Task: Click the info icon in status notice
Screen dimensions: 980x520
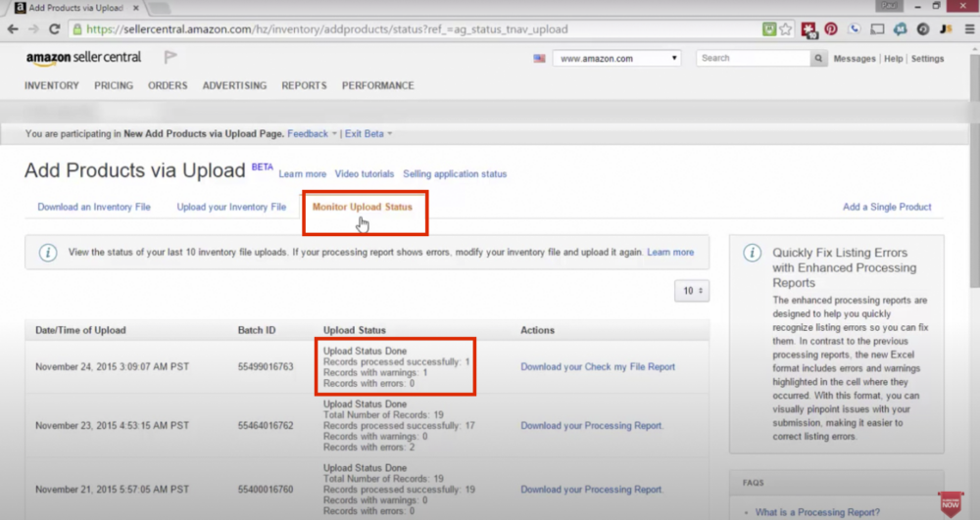Action: click(48, 253)
